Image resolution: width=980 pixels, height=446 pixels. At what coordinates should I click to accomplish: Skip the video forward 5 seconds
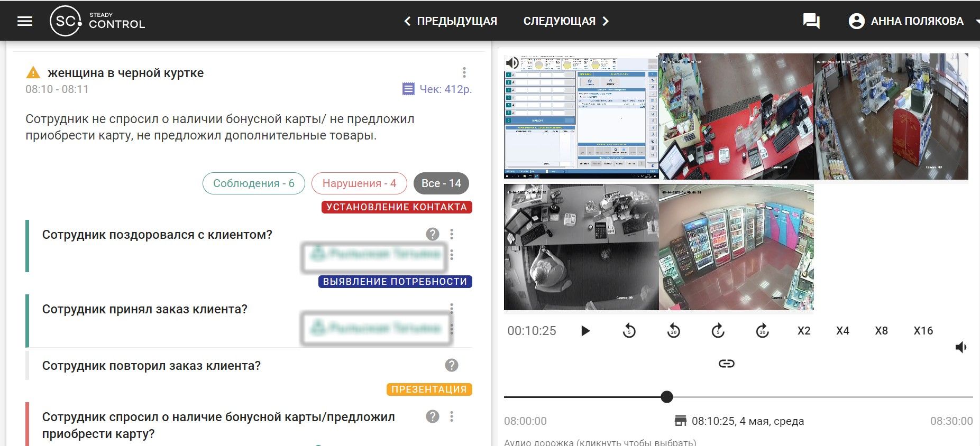(718, 331)
